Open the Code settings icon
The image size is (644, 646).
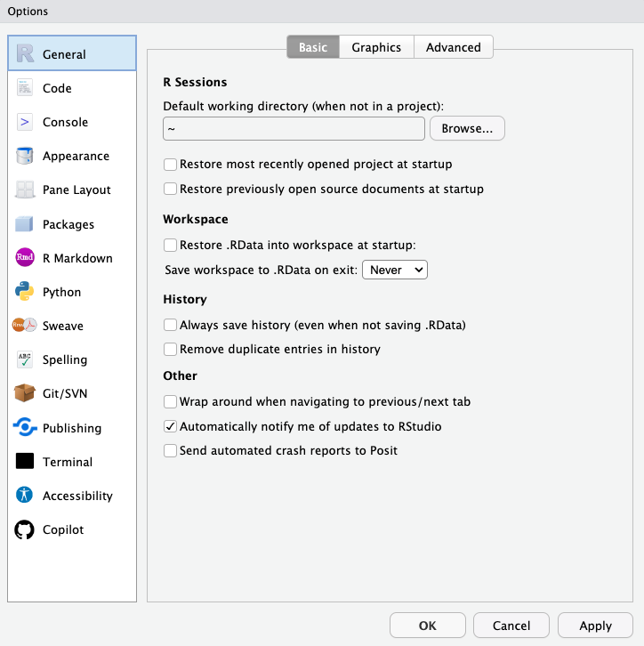pos(25,88)
